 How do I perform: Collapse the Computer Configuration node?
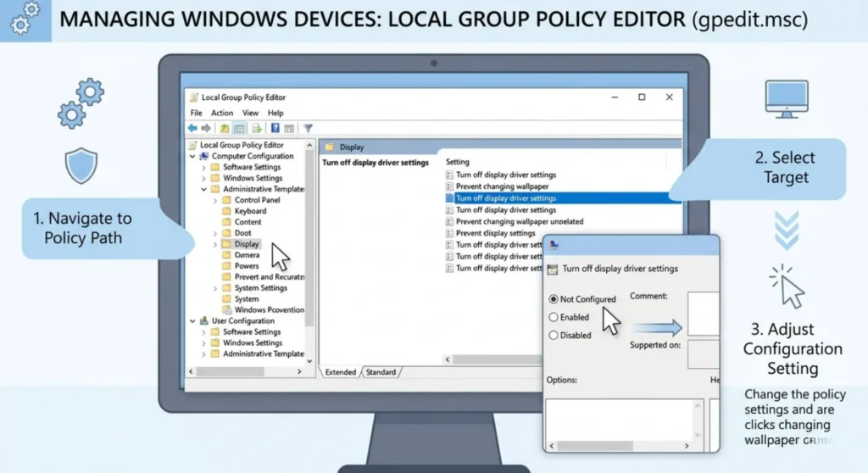[192, 156]
